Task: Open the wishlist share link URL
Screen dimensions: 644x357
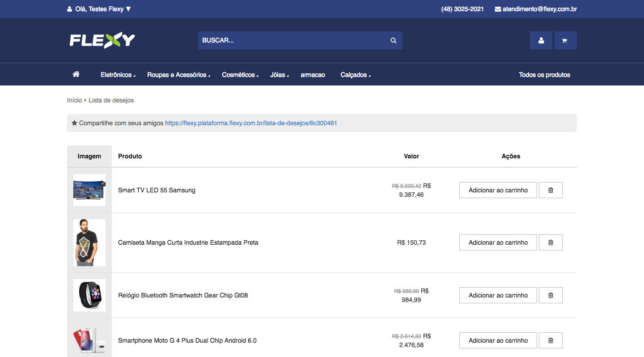Action: pyautogui.click(x=251, y=123)
